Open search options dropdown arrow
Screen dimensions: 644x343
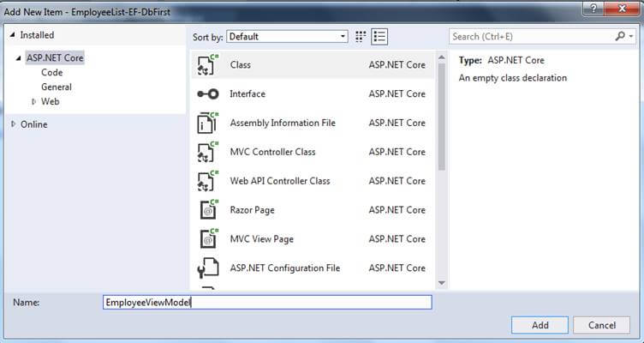tap(631, 37)
